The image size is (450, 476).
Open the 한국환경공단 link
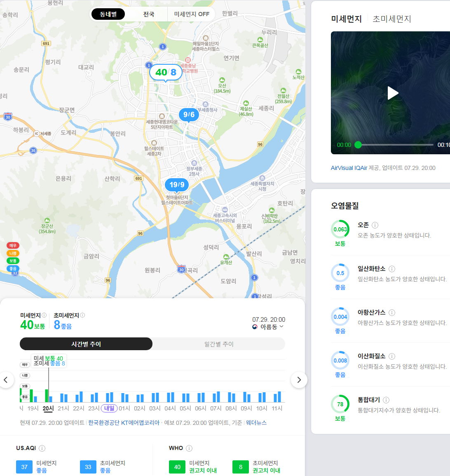[104, 422]
